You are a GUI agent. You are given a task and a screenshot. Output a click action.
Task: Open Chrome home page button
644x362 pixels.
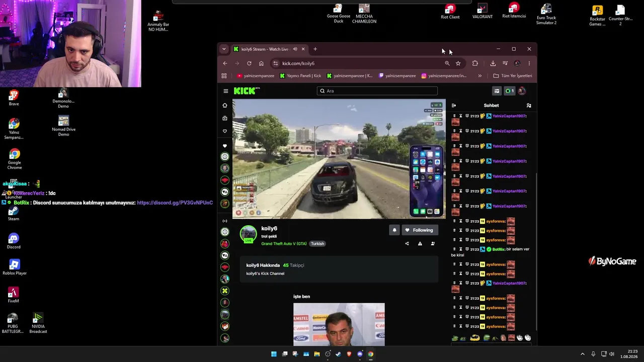pos(261,63)
